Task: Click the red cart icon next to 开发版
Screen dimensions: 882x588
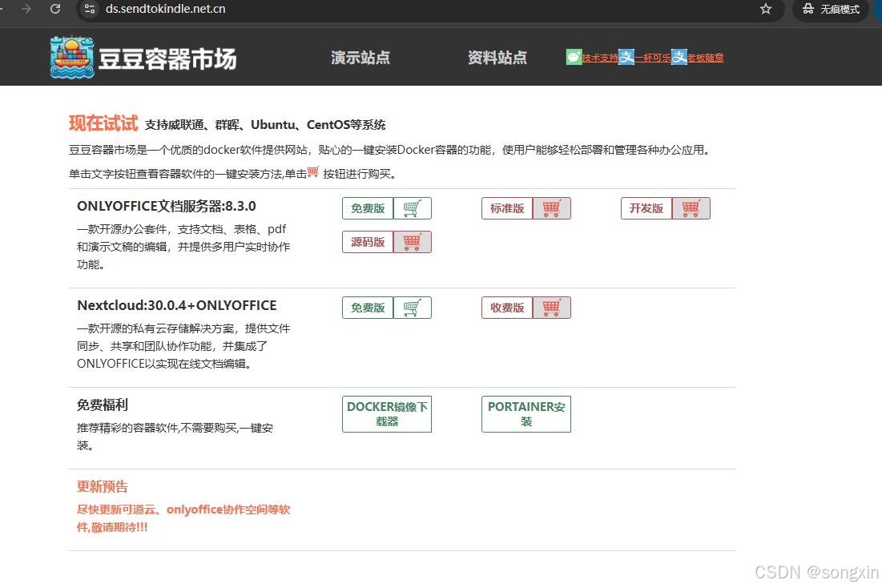Action: click(x=691, y=208)
